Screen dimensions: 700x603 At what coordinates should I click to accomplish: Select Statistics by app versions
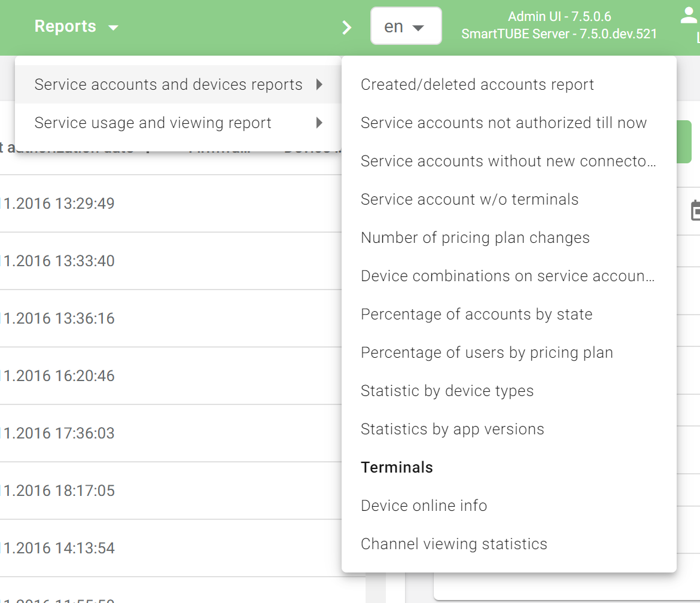[509, 430]
